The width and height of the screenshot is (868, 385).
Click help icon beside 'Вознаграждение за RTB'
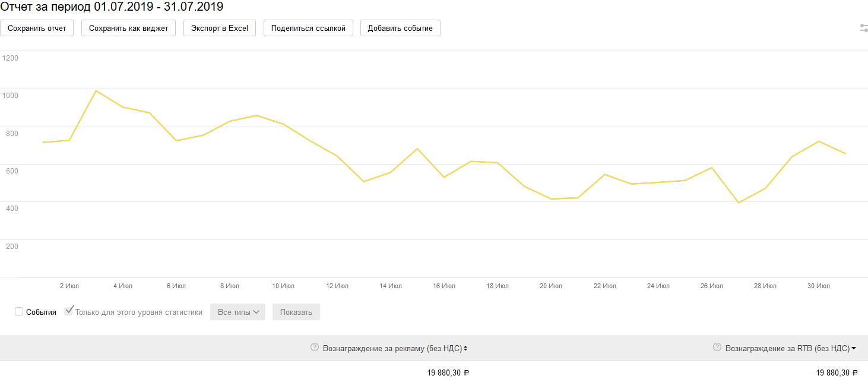pos(717,348)
